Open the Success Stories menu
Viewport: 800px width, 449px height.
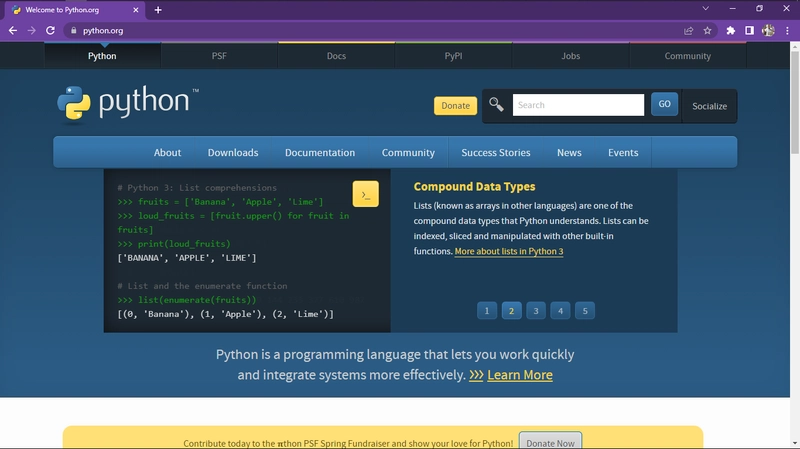[x=496, y=153]
